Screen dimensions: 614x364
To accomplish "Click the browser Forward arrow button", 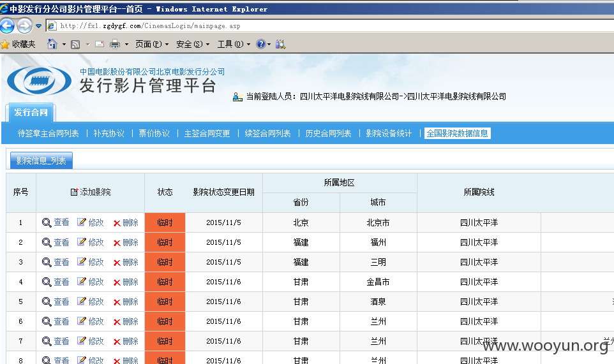I will tap(24, 25).
